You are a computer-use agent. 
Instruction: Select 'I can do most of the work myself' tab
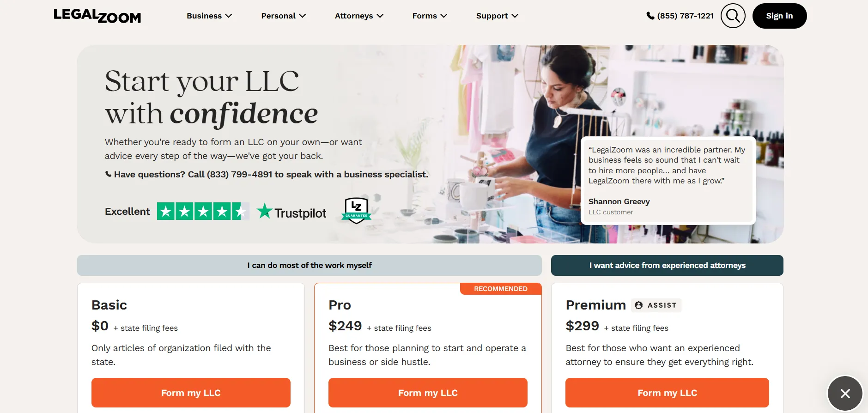(309, 265)
